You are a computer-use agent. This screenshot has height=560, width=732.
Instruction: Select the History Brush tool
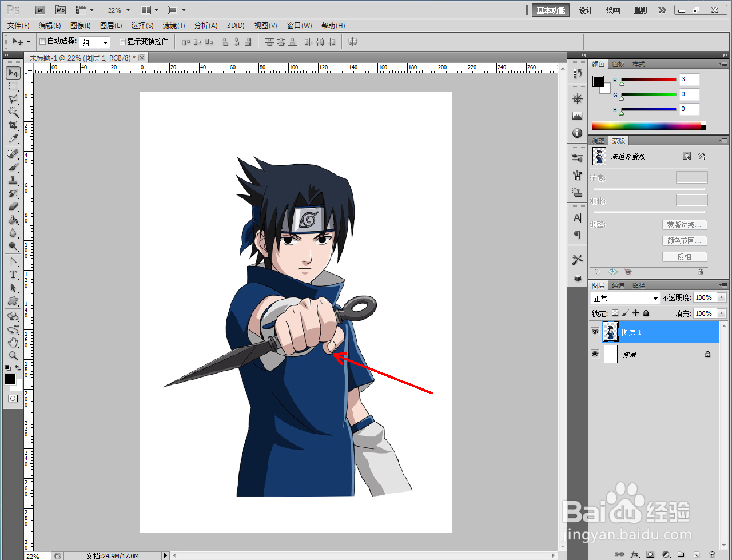coord(13,194)
